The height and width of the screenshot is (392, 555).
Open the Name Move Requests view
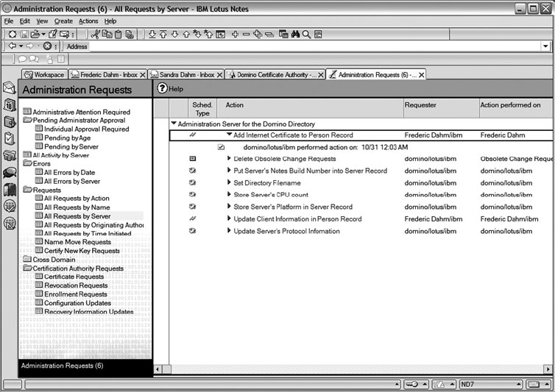77,242
